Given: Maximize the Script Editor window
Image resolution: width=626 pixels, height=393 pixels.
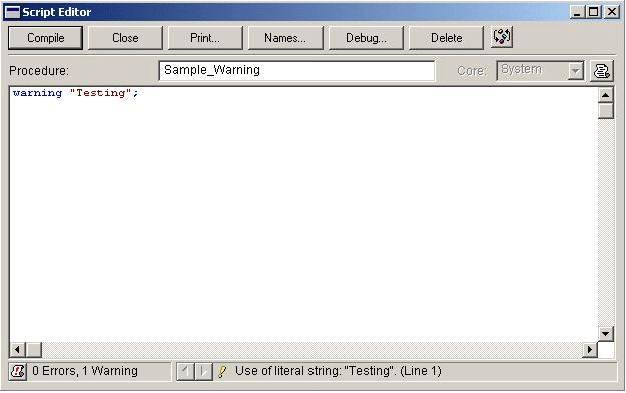Looking at the screenshot, I should click(x=594, y=12).
